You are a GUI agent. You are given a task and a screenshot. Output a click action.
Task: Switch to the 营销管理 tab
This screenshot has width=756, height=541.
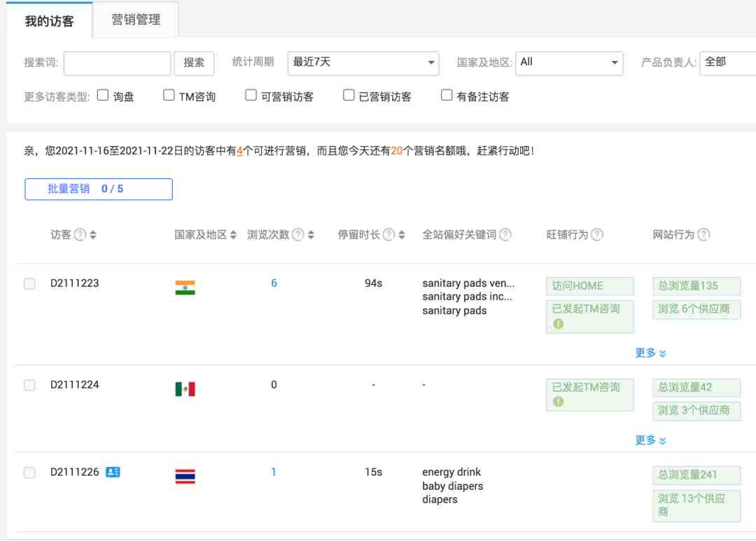[136, 20]
